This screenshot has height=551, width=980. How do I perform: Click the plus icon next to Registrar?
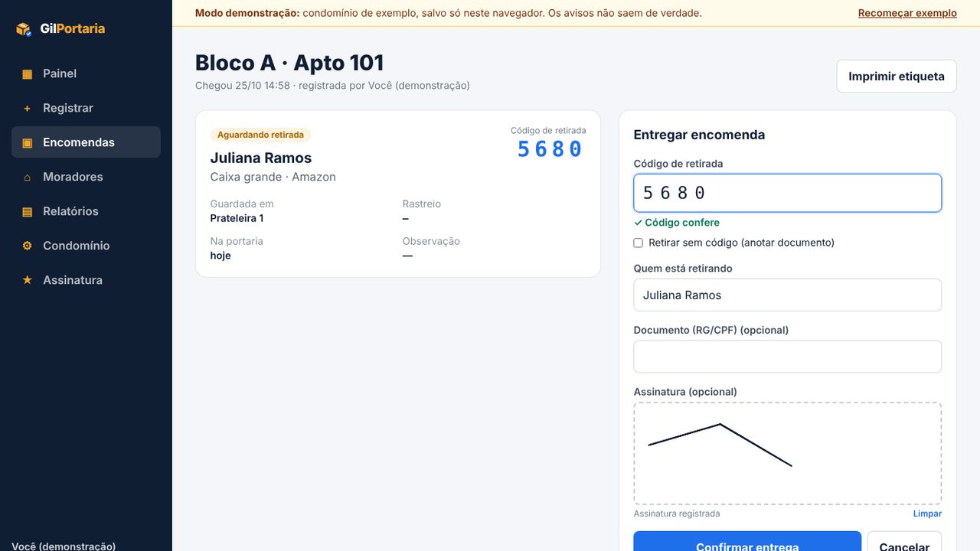click(x=28, y=109)
